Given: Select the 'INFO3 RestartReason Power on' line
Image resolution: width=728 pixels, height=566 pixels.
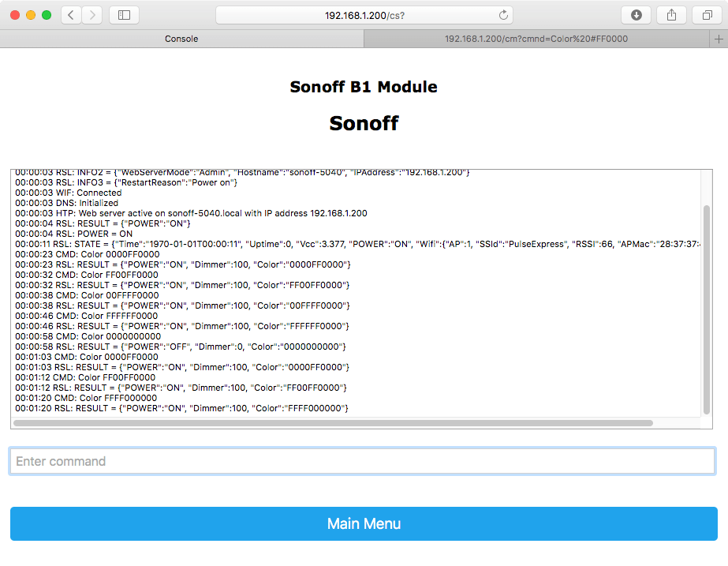Looking at the screenshot, I should click(126, 182).
